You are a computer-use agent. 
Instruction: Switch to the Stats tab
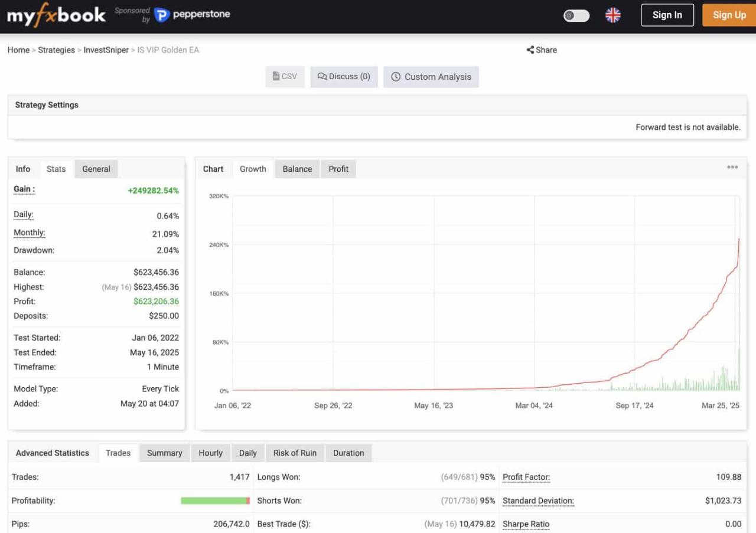click(56, 169)
